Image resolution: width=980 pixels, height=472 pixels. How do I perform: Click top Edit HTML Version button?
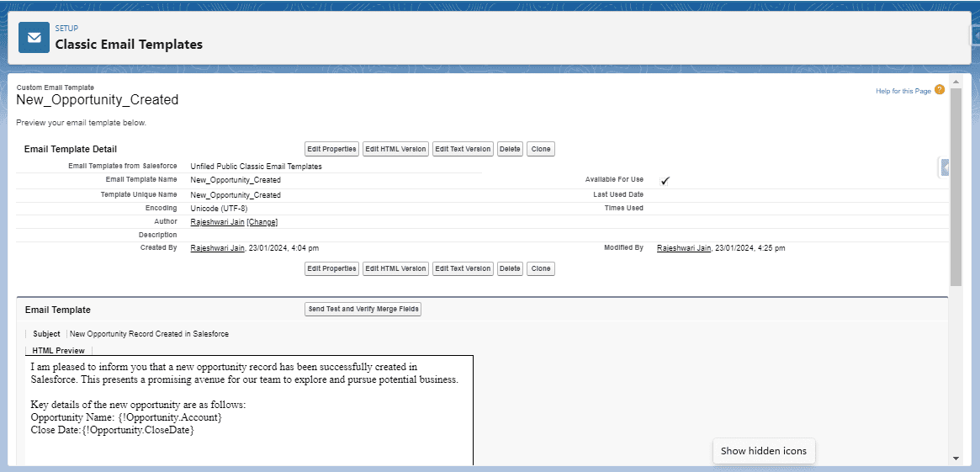[395, 149]
